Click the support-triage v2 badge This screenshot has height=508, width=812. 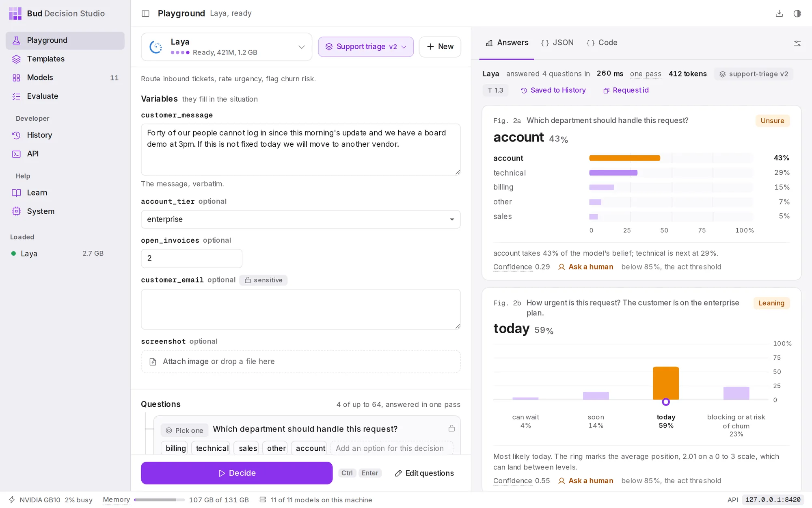754,74
